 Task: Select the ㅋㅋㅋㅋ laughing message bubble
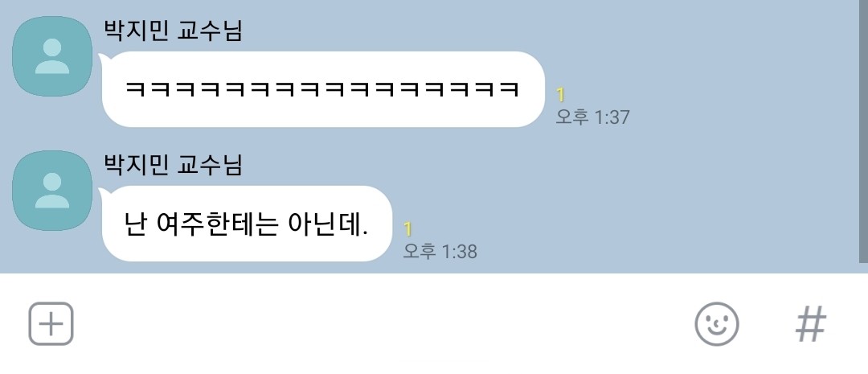(323, 89)
